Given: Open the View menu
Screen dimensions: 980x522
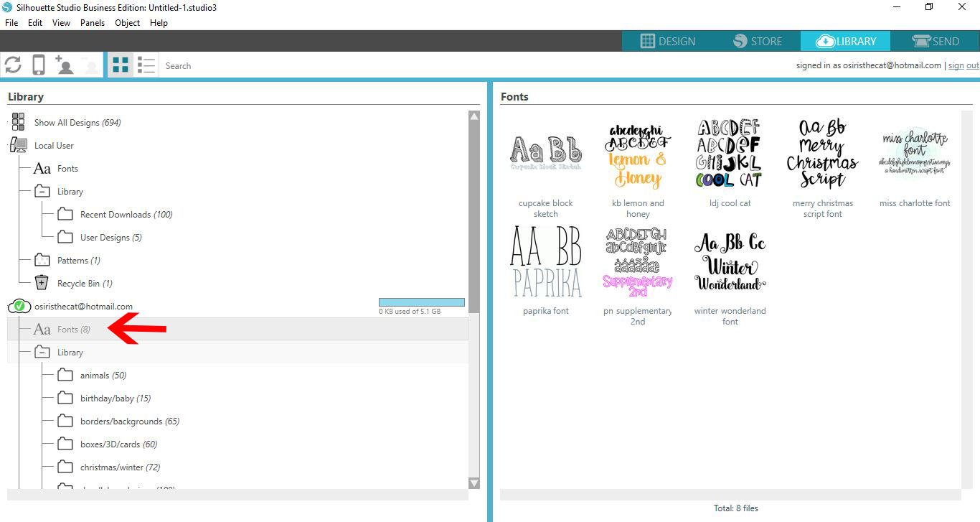Looking at the screenshot, I should pyautogui.click(x=61, y=23).
